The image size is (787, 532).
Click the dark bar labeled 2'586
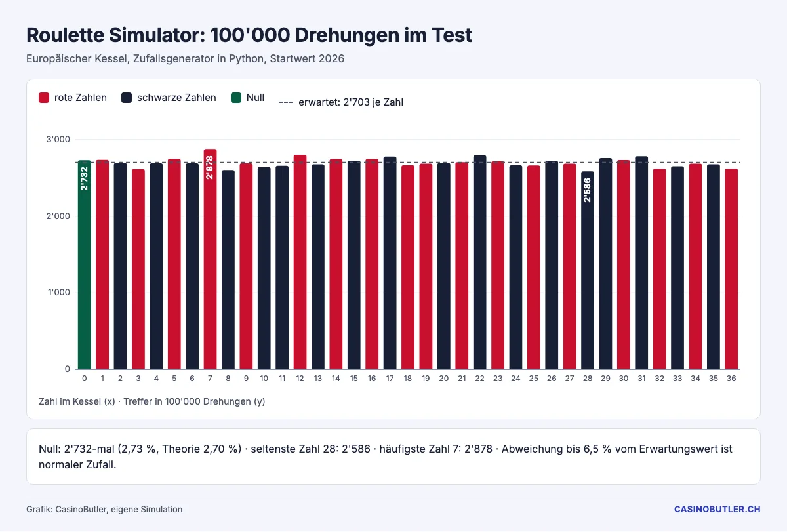pyautogui.click(x=588, y=270)
